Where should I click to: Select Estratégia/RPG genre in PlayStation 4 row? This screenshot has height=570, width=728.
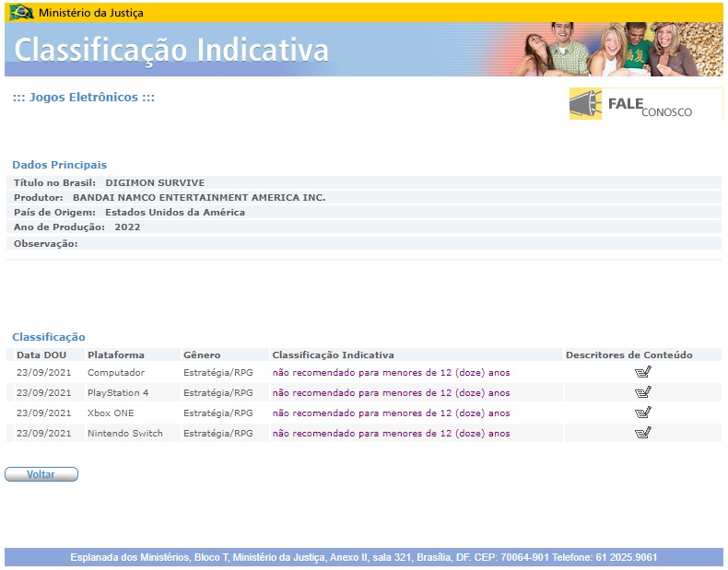(218, 393)
